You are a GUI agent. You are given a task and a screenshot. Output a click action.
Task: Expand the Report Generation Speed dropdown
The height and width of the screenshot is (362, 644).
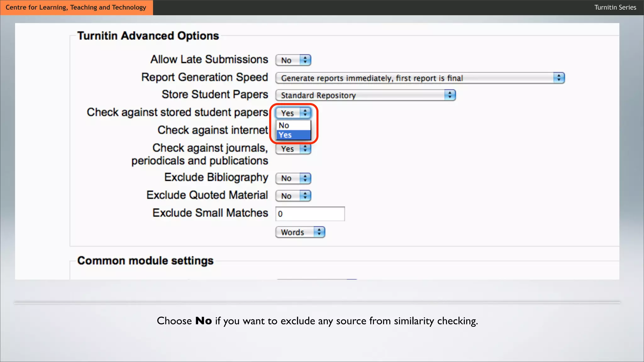coord(419,78)
